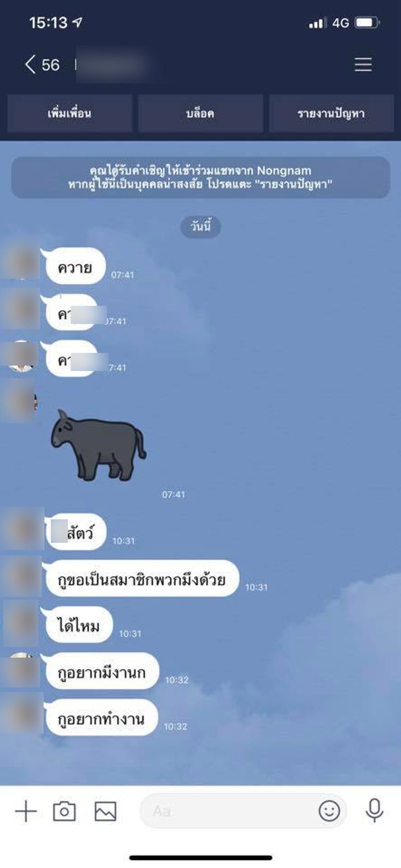Tap the microphone voice message icon
The image size is (401, 868).
point(375,811)
